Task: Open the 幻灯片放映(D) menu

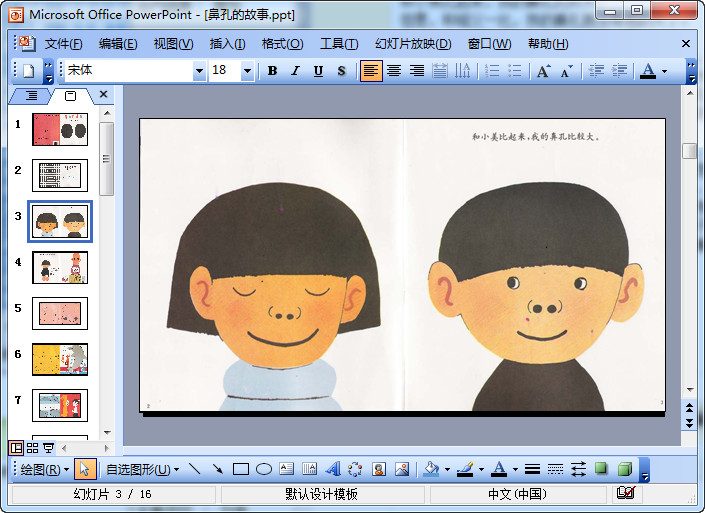Action: pos(413,44)
